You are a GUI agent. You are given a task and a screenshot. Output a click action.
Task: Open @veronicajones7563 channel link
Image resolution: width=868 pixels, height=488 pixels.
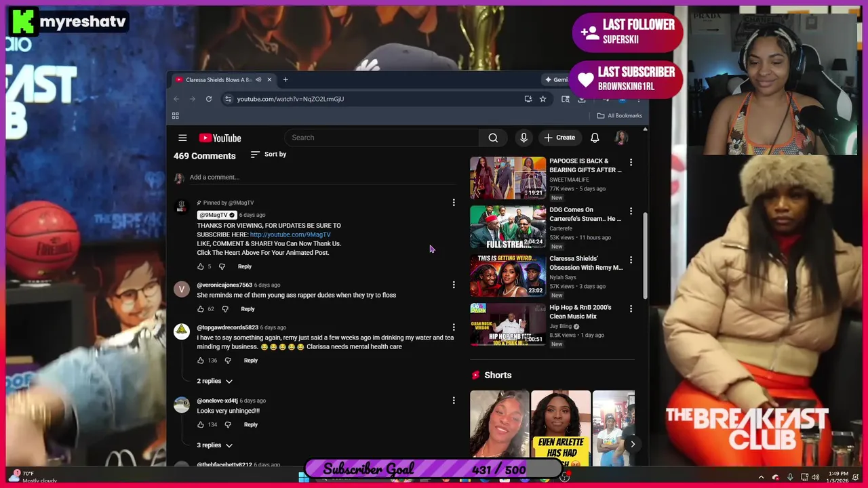pos(224,285)
